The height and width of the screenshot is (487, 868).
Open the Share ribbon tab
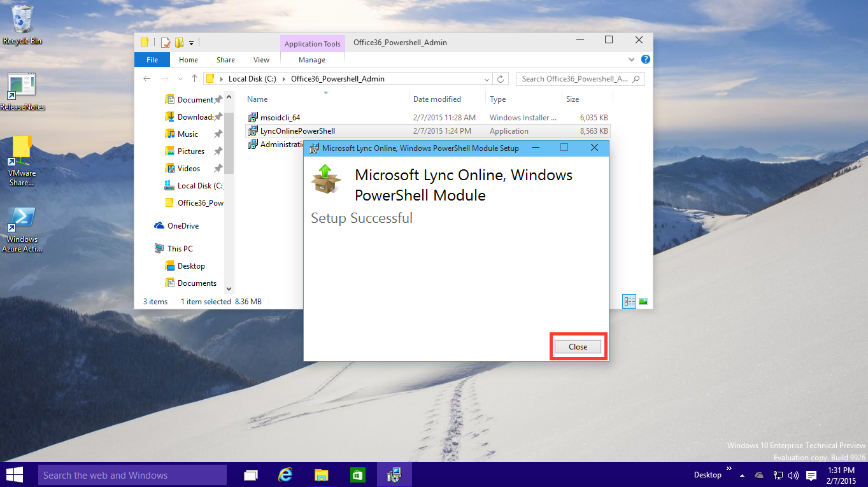tap(225, 60)
